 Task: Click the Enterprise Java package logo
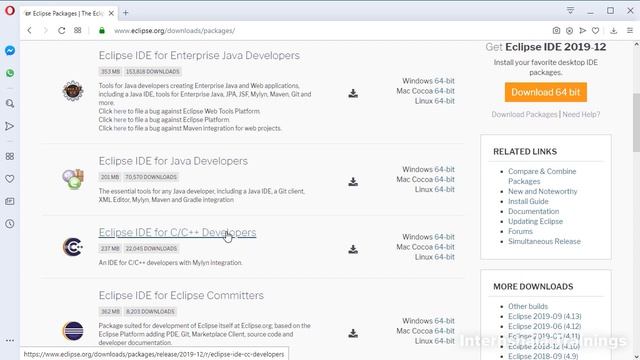click(x=73, y=91)
